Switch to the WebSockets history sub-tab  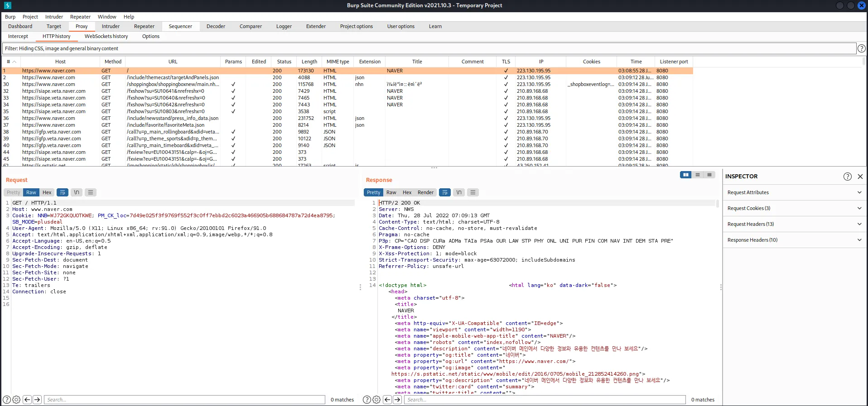coord(106,36)
